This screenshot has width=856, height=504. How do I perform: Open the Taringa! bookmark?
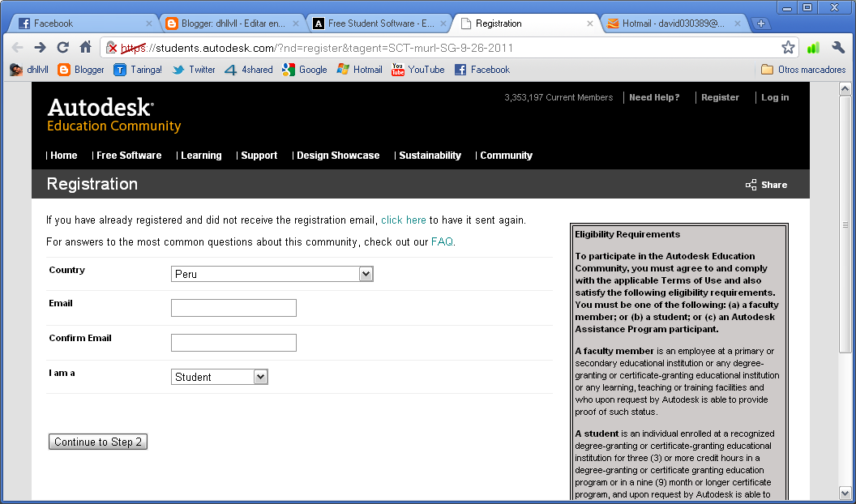138,70
